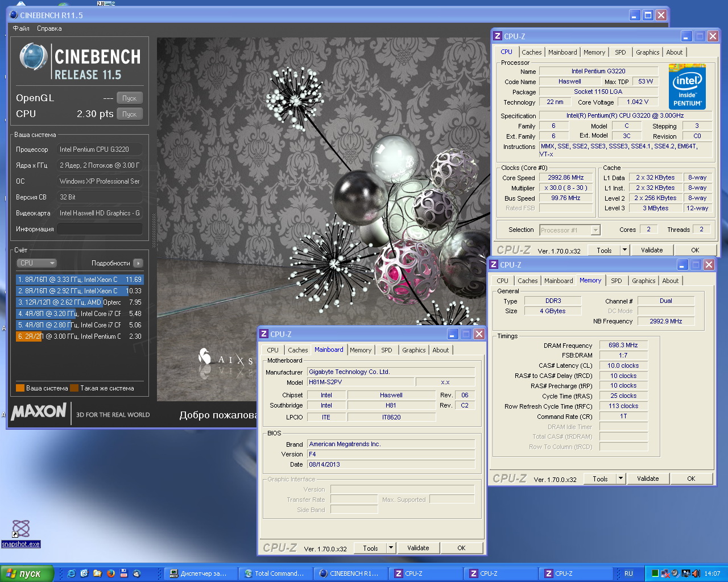
Task: Click Tools button in CPU-Z CPU window
Action: coord(604,250)
